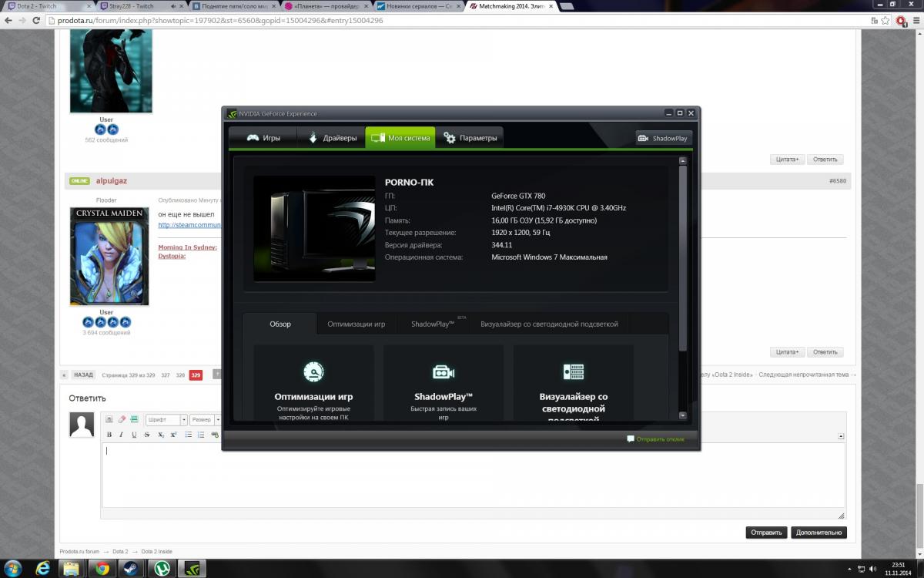The image size is (924, 578).
Task: Open uTorrent from the taskbar
Action: tap(162, 569)
